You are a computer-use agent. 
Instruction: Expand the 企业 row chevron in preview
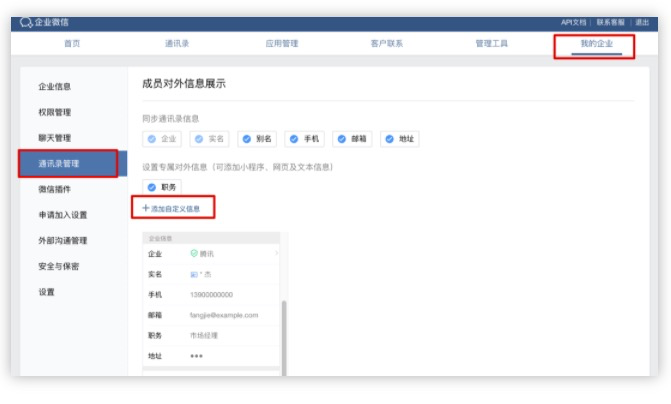(x=277, y=254)
